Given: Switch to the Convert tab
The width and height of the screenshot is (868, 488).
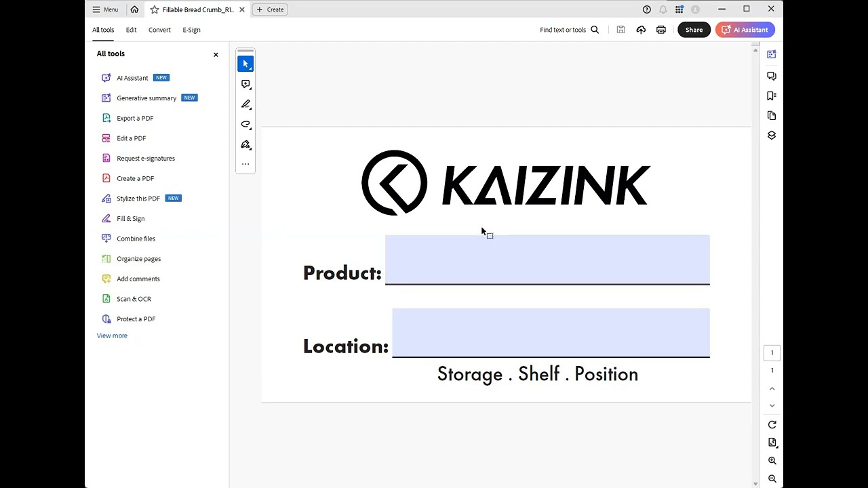Looking at the screenshot, I should tap(159, 30).
